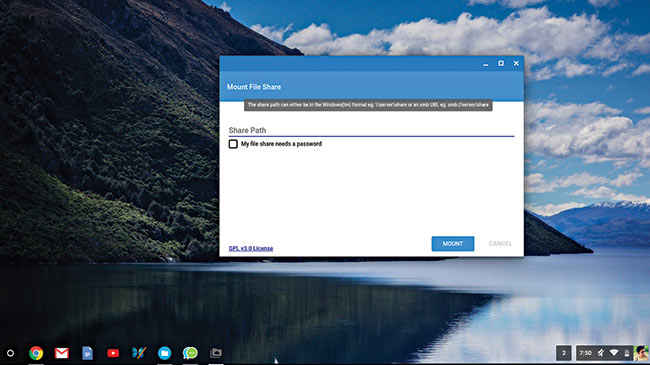The width and height of the screenshot is (650, 365).
Task: Click the battery status icon
Action: click(x=627, y=353)
